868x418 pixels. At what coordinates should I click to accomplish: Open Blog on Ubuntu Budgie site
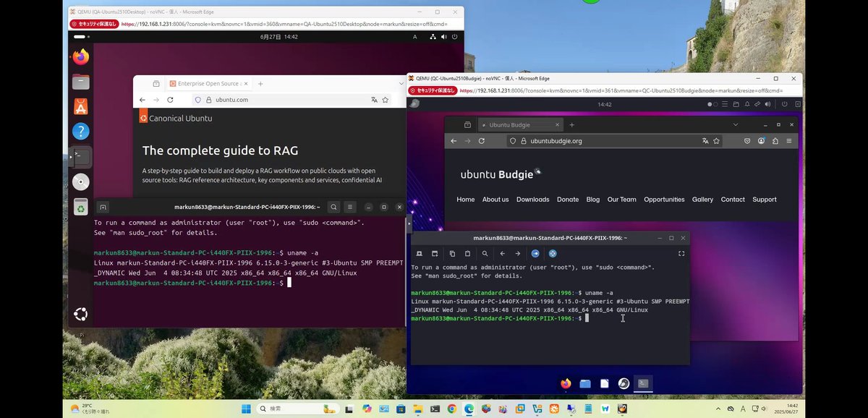click(593, 200)
